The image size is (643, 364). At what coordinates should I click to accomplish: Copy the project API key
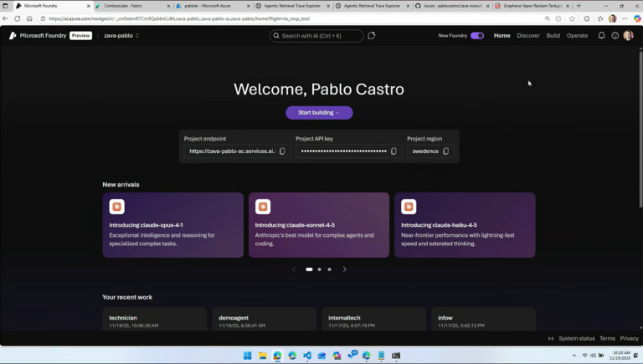(394, 151)
